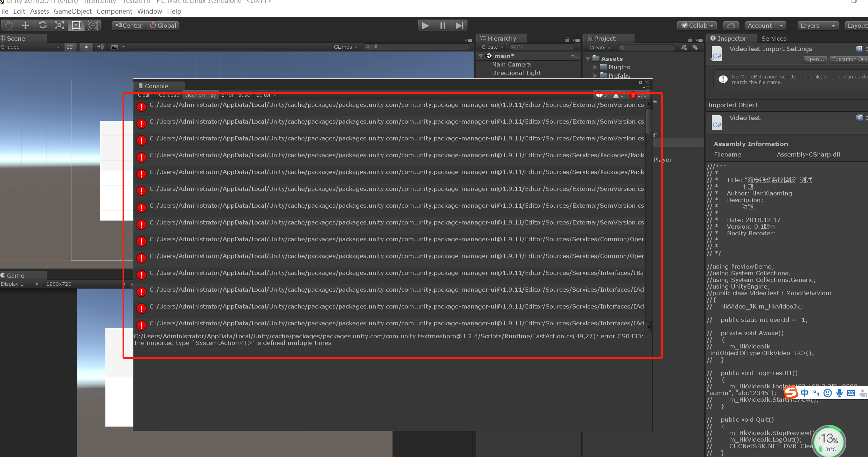Viewport: 868px width, 457px height.
Task: Click the Open... button in Inspector
Action: click(815, 59)
